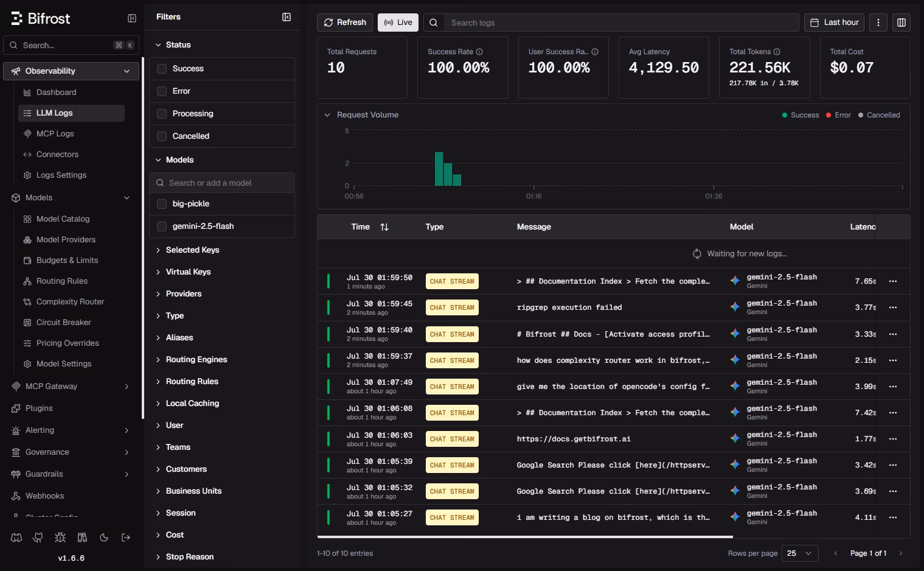The width and height of the screenshot is (924, 571).
Task: Open row actions for the 01:05:27 log
Action: click(x=893, y=517)
